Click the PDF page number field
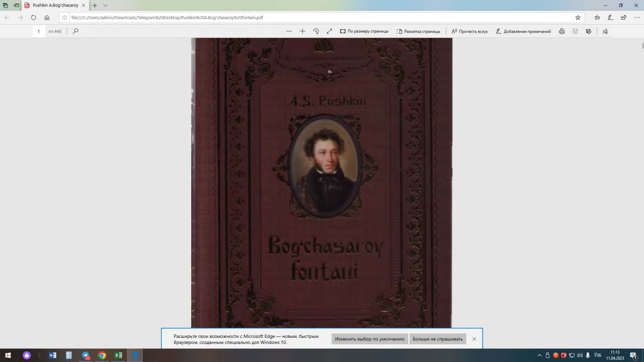Viewport: 644px width, 362px height. [x=39, y=31]
